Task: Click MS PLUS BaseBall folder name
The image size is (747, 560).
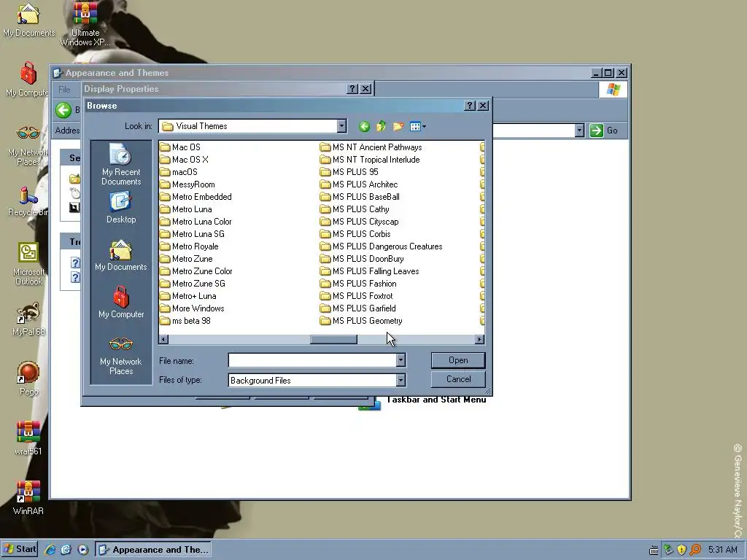Action: 366,197
